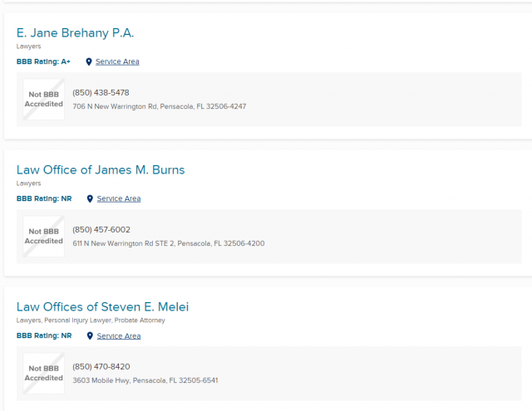This screenshot has width=532, height=411.
Task: Click the location pin icon for James M. Burns
Action: [x=90, y=198]
